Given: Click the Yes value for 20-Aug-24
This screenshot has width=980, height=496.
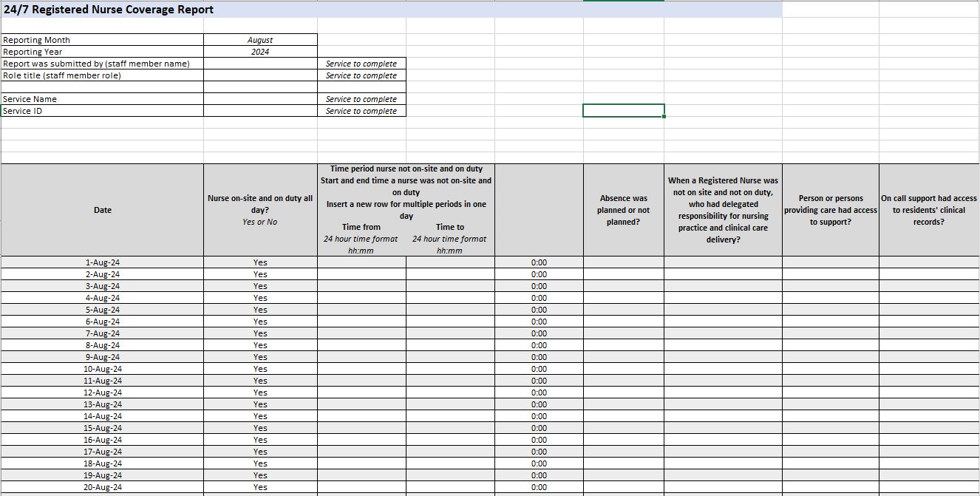Looking at the screenshot, I should 260,487.
